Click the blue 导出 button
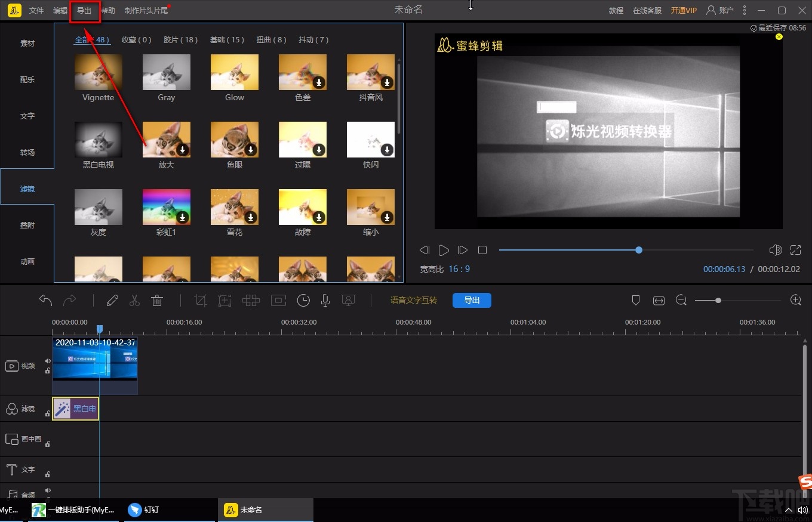 [x=472, y=300]
